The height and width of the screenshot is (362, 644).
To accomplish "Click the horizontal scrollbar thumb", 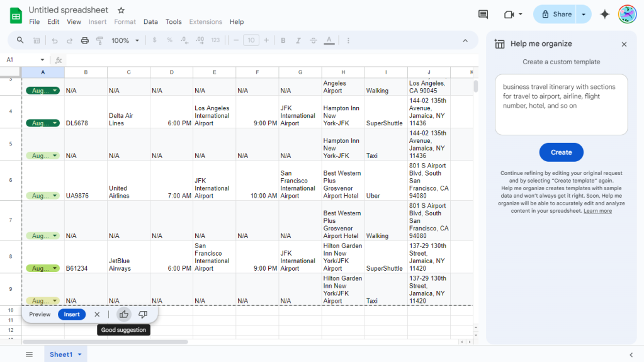I will (105, 342).
